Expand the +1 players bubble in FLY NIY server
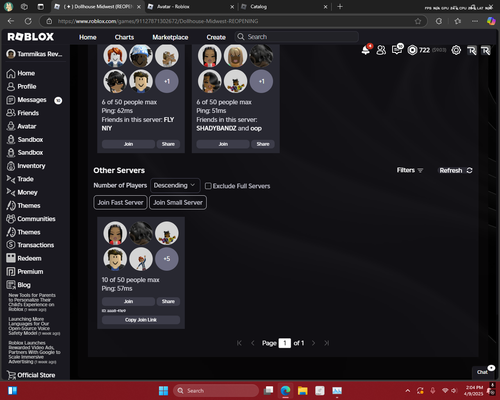The image size is (500, 400). [x=167, y=81]
